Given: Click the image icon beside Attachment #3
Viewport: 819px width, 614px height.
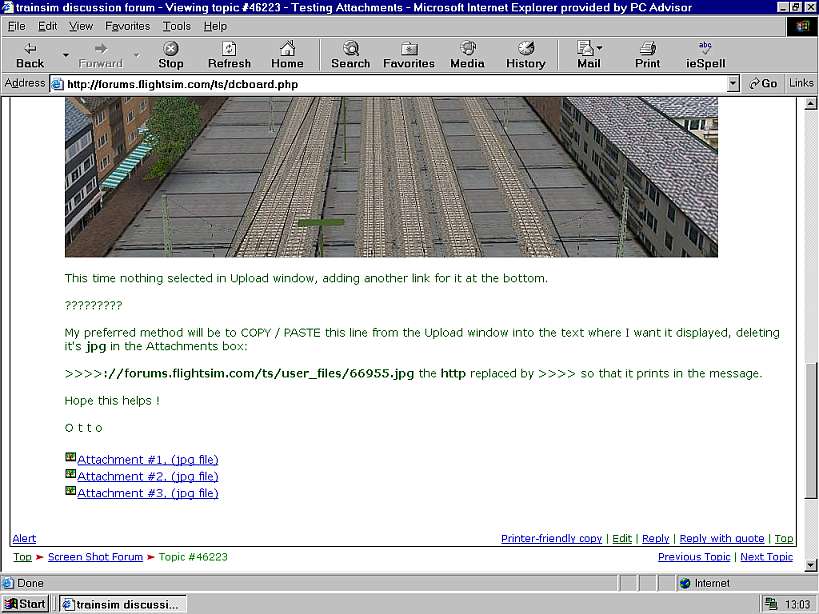Looking at the screenshot, I should click(x=71, y=491).
